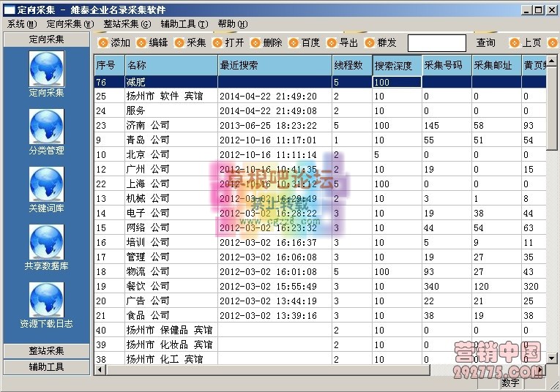Select the row 扬州市 保健品 宾馆

[321, 331]
